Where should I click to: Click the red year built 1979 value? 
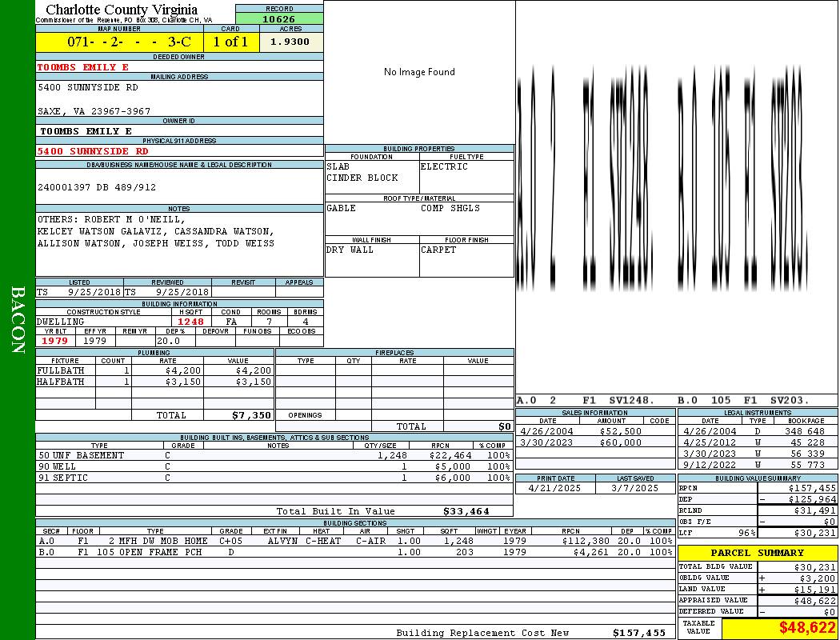55,341
